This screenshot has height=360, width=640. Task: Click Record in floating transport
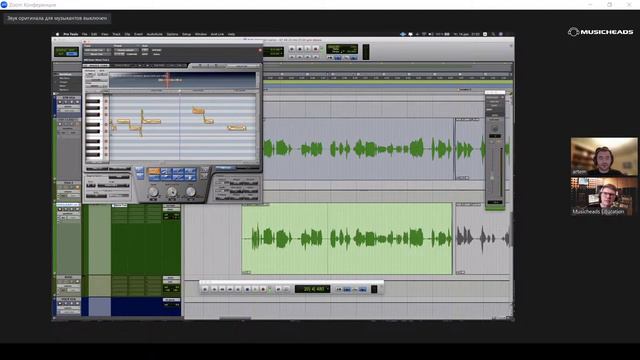point(263,289)
